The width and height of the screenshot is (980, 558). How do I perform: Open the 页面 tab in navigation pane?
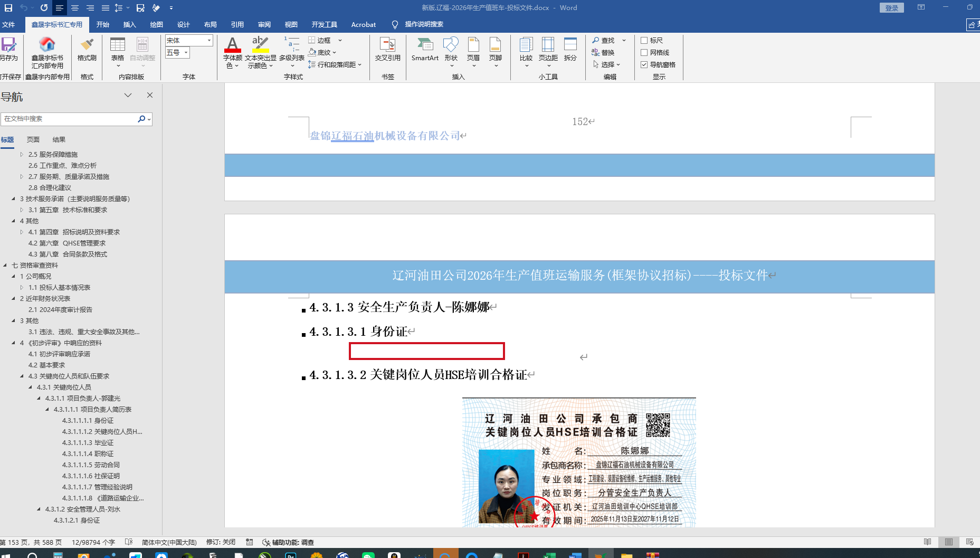coord(33,139)
